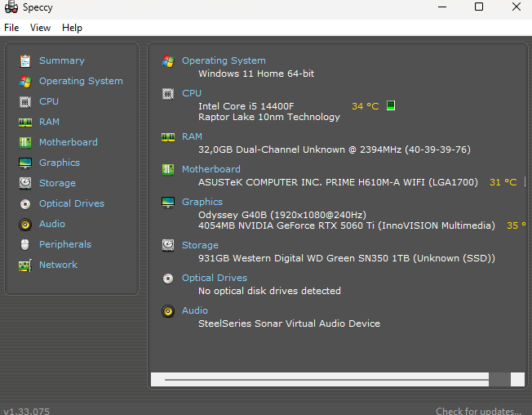Click the Operating System Windows flag icon in sidebar
The image size is (532, 415).
tap(25, 82)
